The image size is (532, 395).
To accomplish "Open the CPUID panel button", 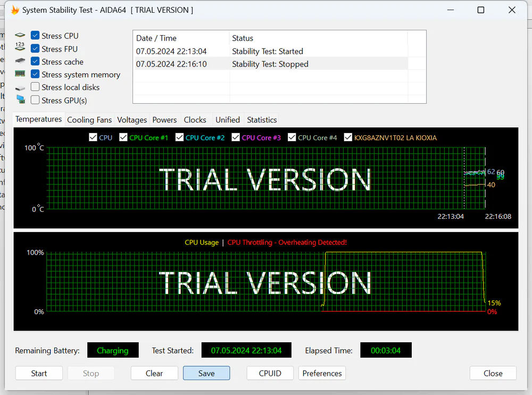I will point(270,373).
